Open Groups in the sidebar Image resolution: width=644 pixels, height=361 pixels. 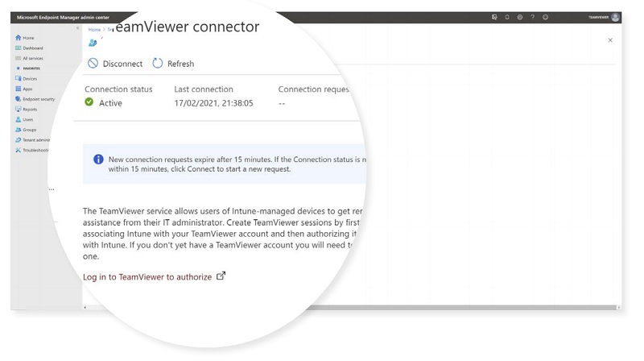coord(26,130)
